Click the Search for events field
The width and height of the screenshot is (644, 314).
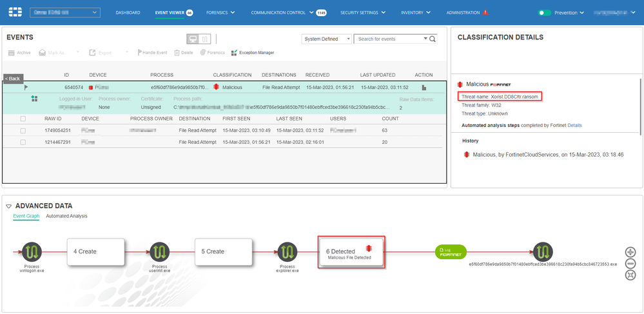point(388,39)
